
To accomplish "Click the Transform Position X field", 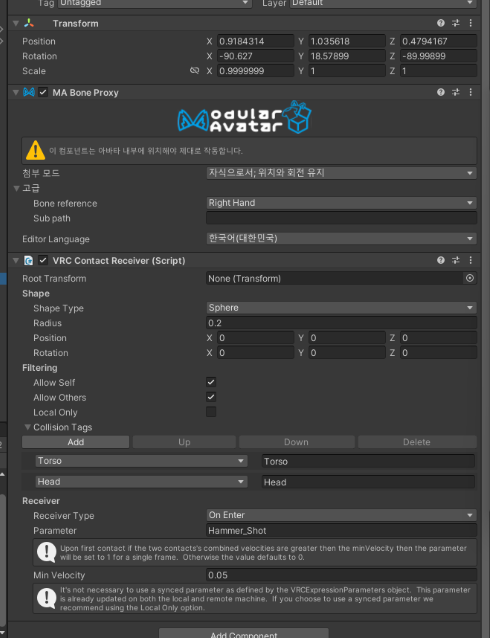I will pos(255,41).
